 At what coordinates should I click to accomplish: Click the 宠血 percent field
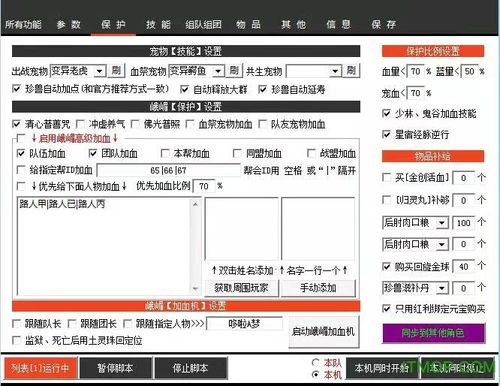pos(415,93)
